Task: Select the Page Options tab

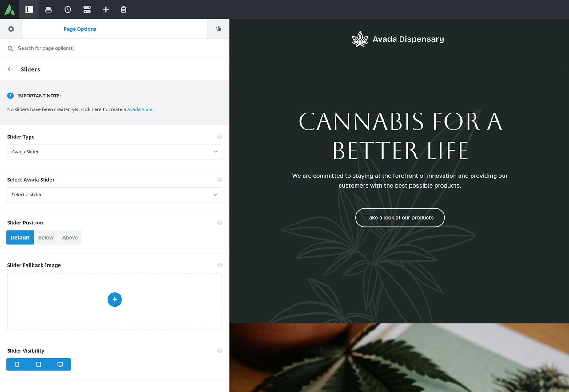Action: click(x=80, y=29)
